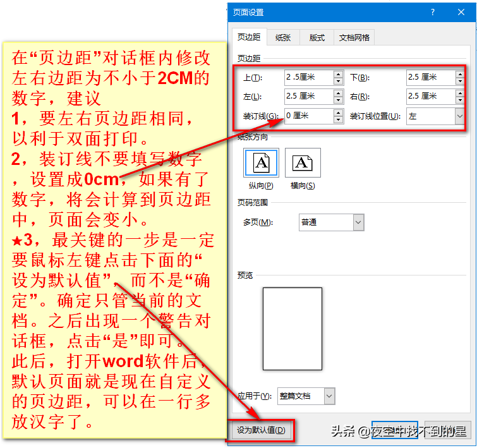This screenshot has height=448, width=477.
Task: Decrease right margin with down spinner
Action: tap(460, 100)
